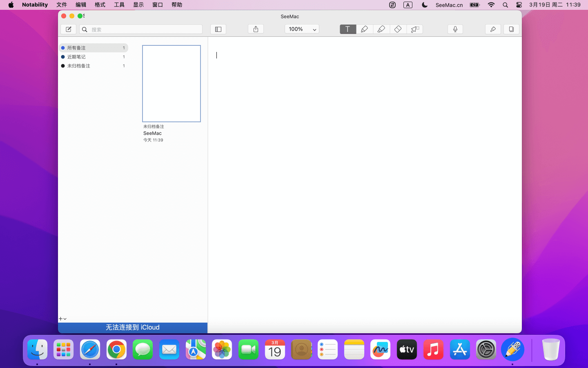Open App Store from the Dock

(x=460, y=350)
